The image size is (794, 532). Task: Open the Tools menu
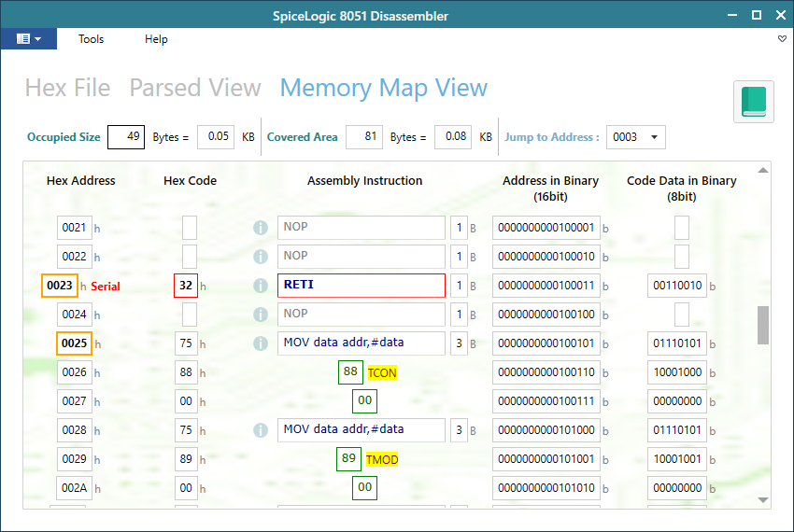[91, 39]
